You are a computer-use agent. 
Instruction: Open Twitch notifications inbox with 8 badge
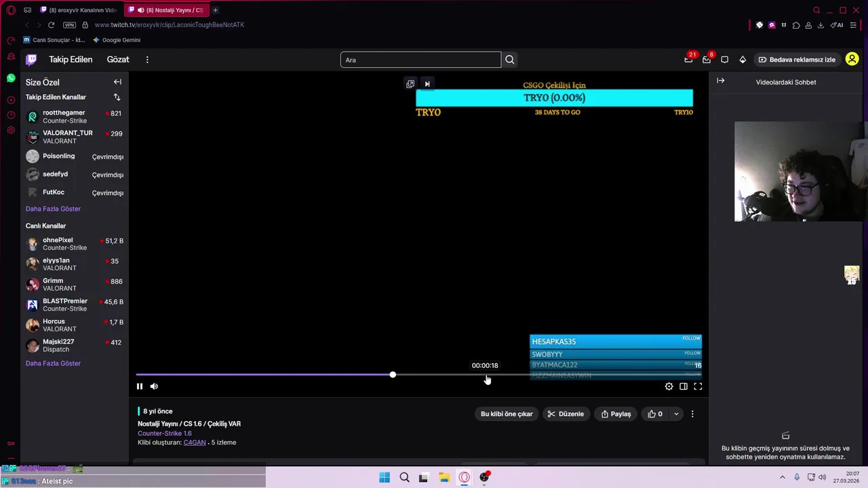(707, 60)
